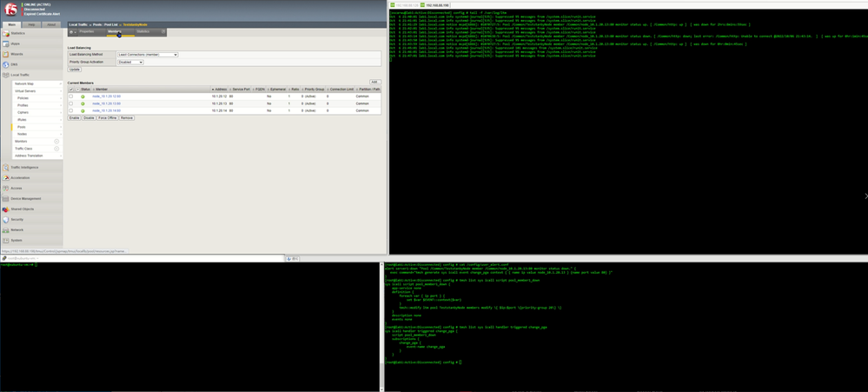Open the Security shield icon

click(x=5, y=219)
